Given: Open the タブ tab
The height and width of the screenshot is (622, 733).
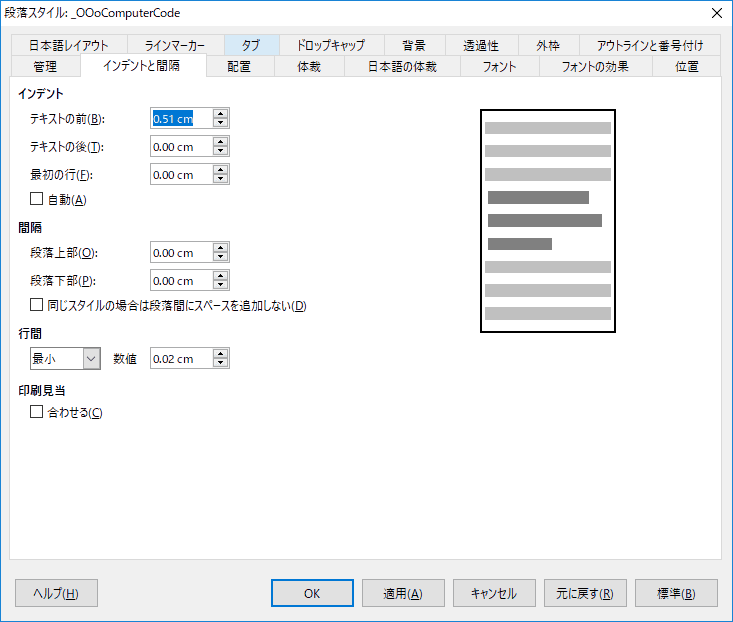Looking at the screenshot, I should tap(252, 45).
